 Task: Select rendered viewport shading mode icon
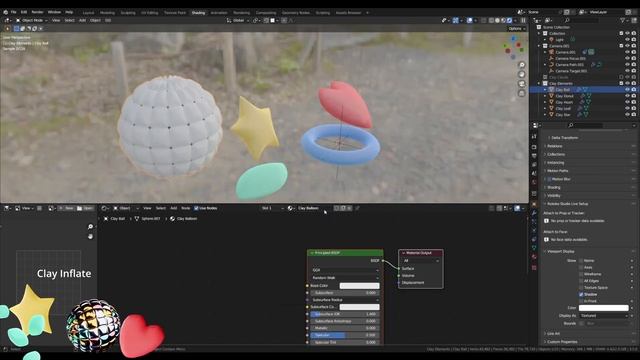pos(509,20)
